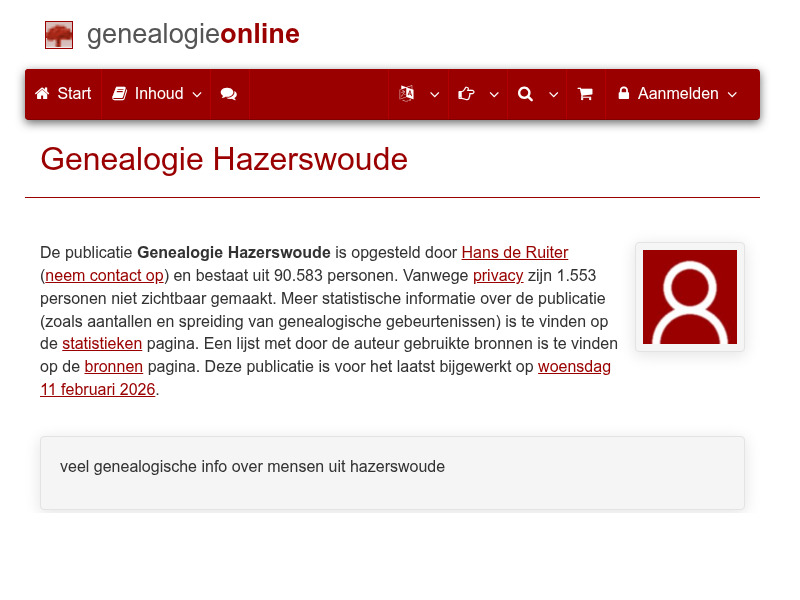Click the padlock icon beside Aanmelden

coord(624,94)
